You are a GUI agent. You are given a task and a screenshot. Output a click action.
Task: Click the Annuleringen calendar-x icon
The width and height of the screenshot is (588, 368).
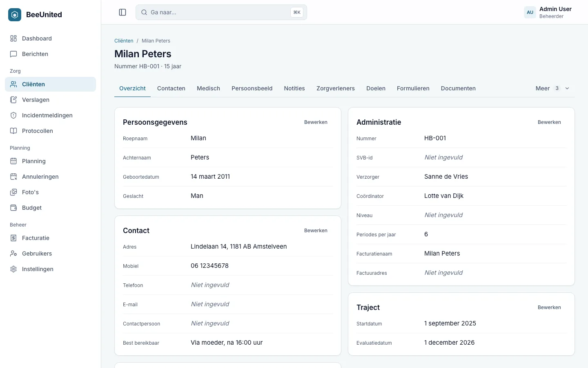13,177
